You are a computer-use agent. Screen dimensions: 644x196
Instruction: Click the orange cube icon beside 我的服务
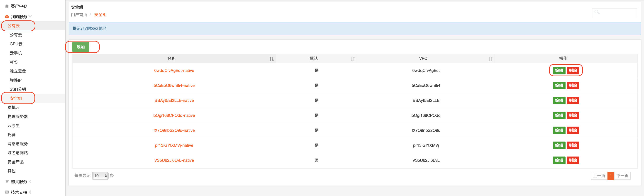click(7, 17)
